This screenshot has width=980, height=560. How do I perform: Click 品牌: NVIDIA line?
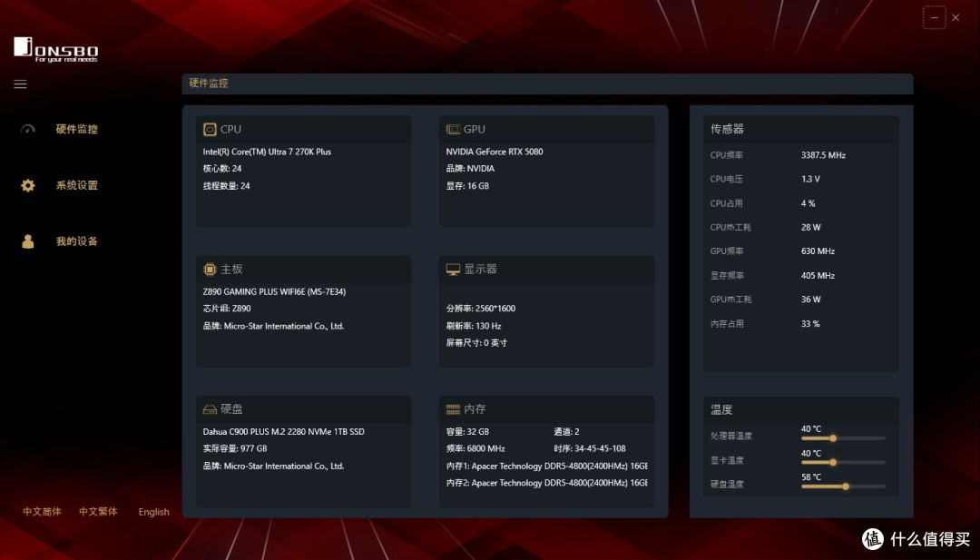pos(470,169)
